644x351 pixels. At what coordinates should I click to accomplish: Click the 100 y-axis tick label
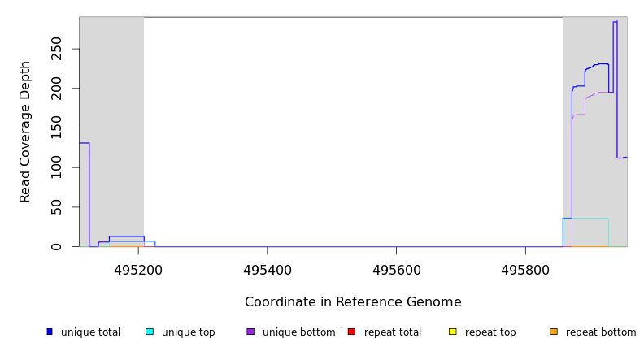pyautogui.click(x=67, y=167)
